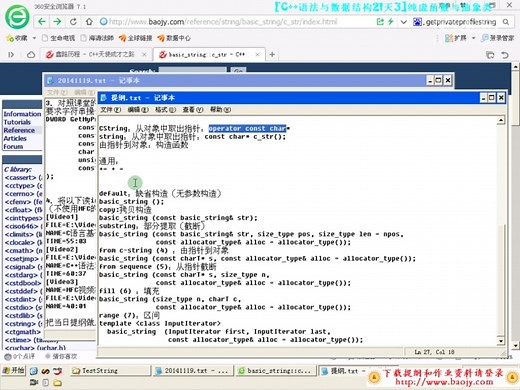Click the sidebar toggle icon beside tabs
The image size is (520, 390).
pyautogui.click(x=11, y=54)
